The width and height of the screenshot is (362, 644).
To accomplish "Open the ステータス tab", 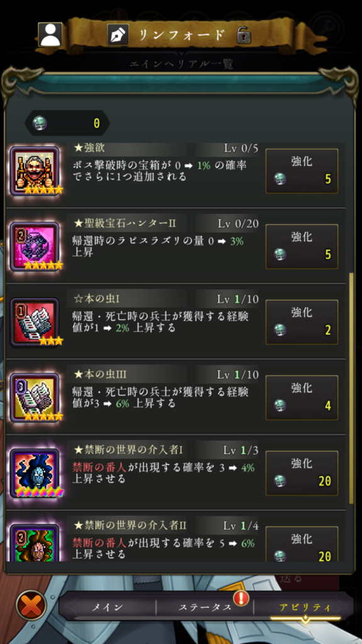I will tap(205, 607).
